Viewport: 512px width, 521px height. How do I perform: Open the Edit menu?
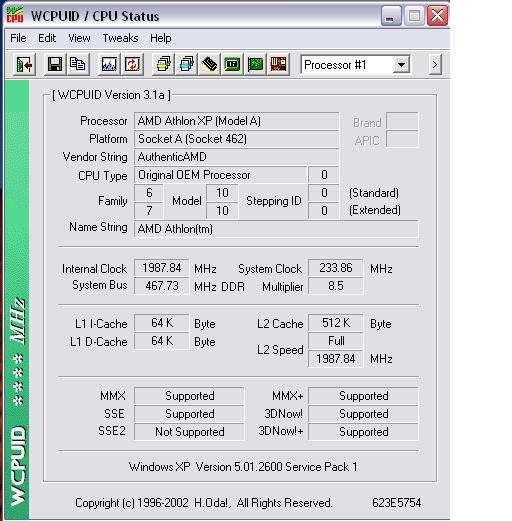[x=47, y=38]
